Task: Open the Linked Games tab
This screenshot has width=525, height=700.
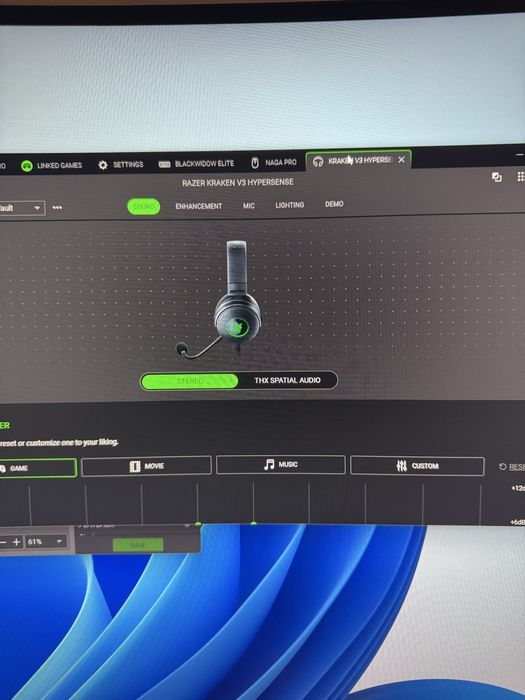Action: pos(51,166)
